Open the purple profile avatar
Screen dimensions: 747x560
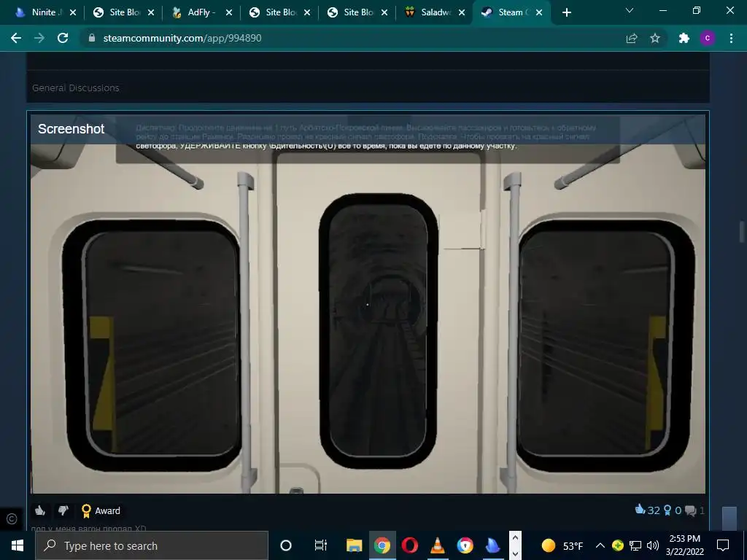click(x=708, y=38)
